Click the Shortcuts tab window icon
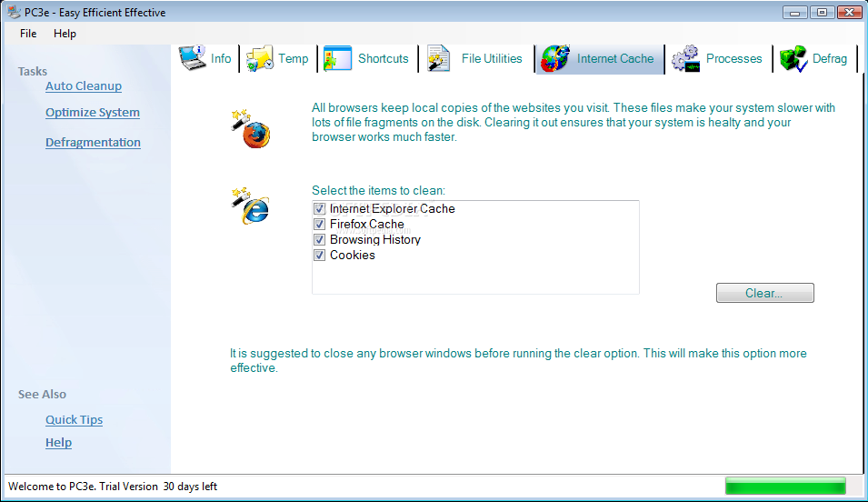This screenshot has width=868, height=502. [338, 58]
